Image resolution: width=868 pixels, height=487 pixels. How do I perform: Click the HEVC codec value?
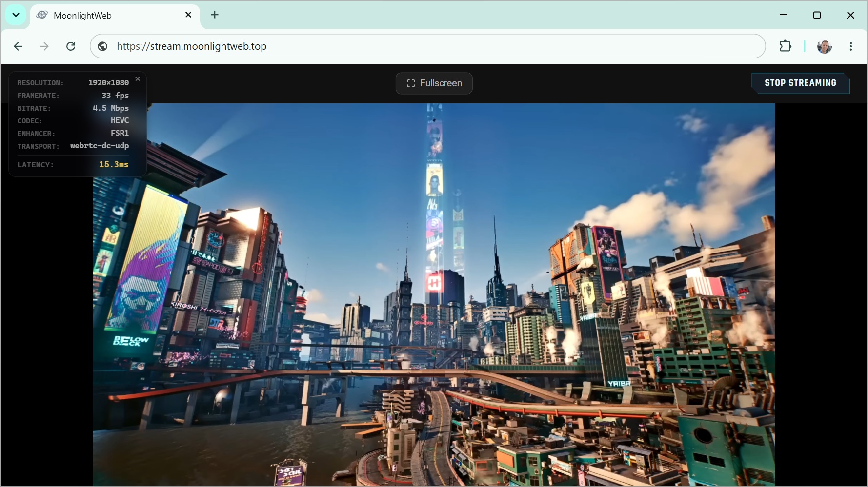point(120,120)
